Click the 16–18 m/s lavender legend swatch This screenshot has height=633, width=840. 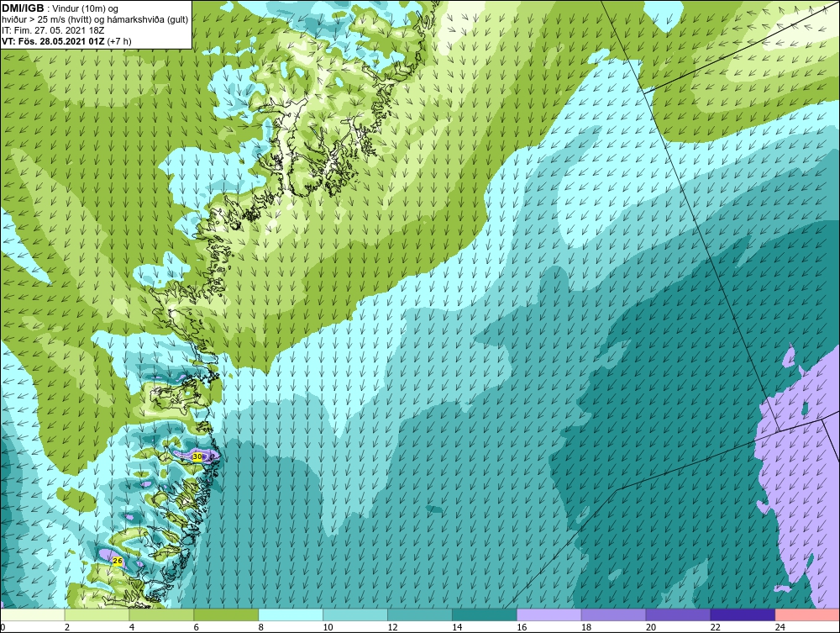tap(549, 615)
